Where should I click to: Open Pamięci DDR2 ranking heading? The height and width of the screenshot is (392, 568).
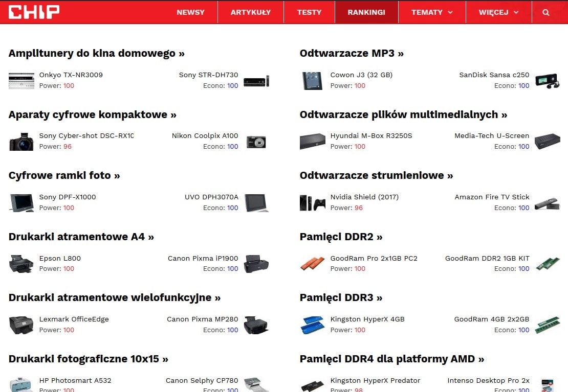[x=341, y=237]
